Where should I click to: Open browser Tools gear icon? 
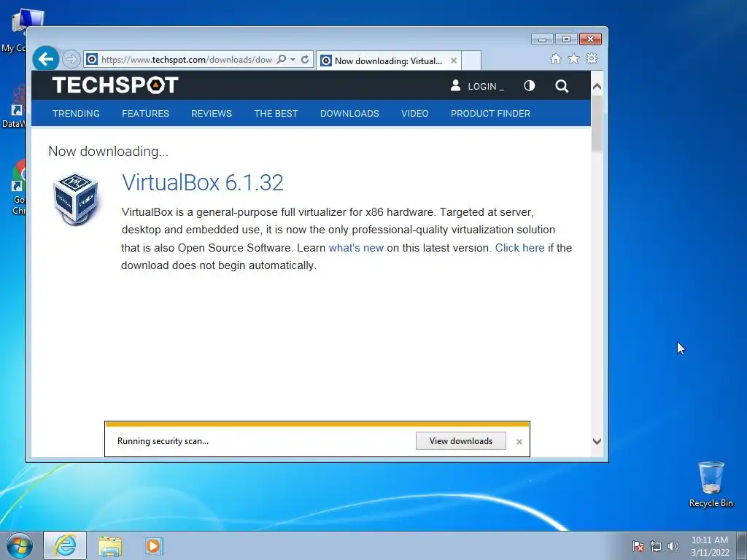pyautogui.click(x=592, y=58)
